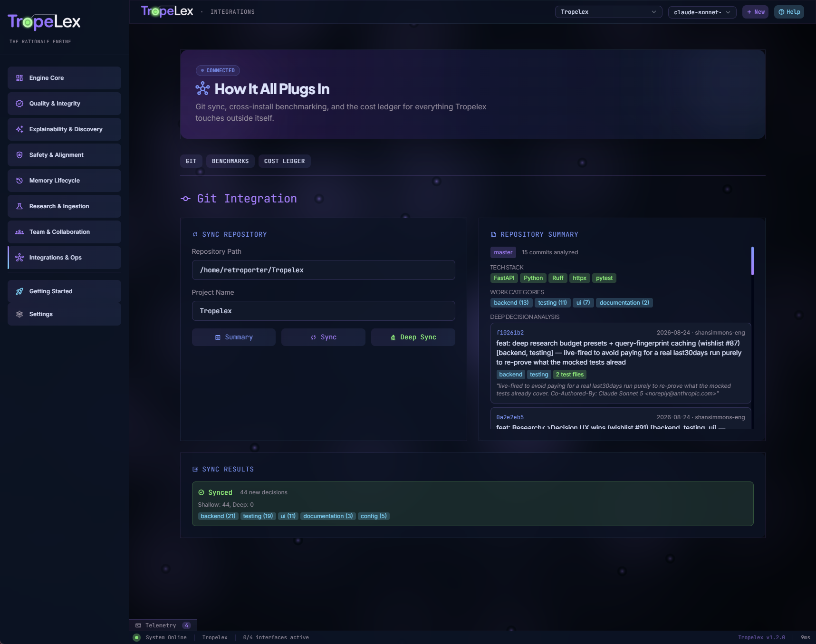The height and width of the screenshot is (644, 816).
Task: Click the Repository Path input field
Action: [323, 270]
